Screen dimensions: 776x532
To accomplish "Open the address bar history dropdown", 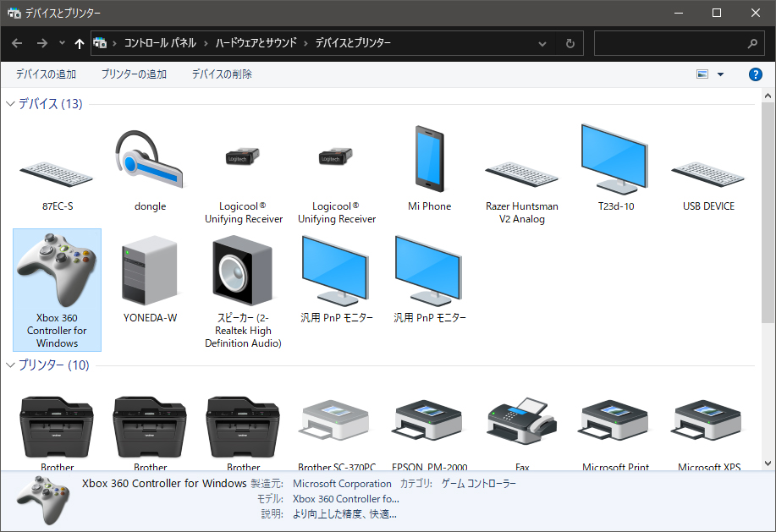I will [542, 43].
